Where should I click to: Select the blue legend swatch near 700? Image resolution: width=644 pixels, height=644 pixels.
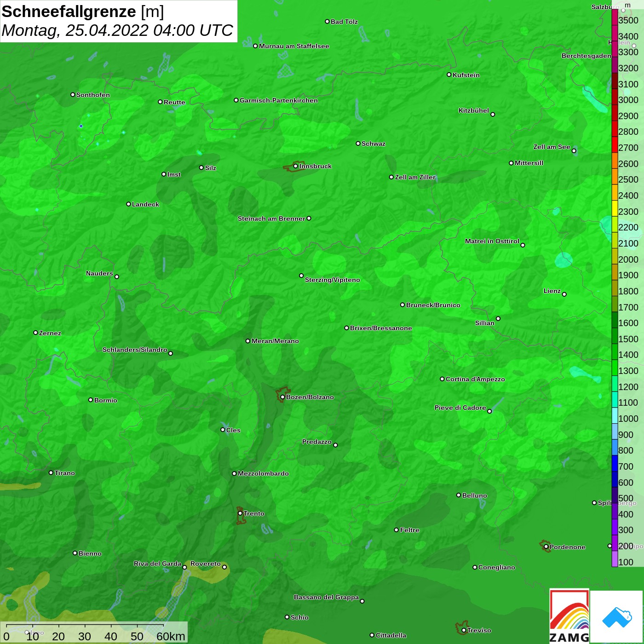click(615, 463)
